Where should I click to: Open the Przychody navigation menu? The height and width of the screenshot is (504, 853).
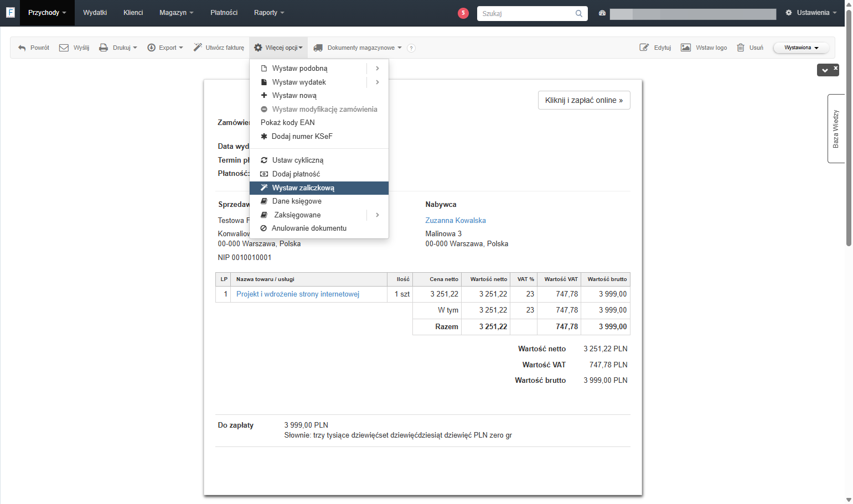pos(47,13)
